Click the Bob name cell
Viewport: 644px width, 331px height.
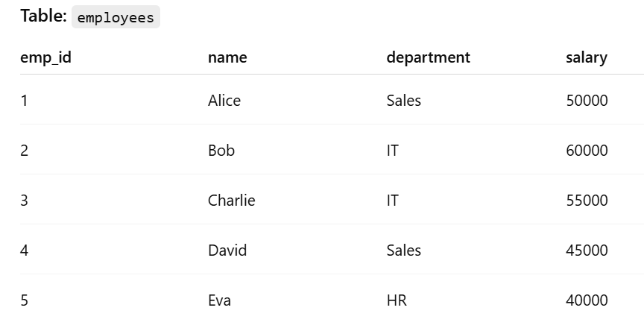(x=221, y=151)
